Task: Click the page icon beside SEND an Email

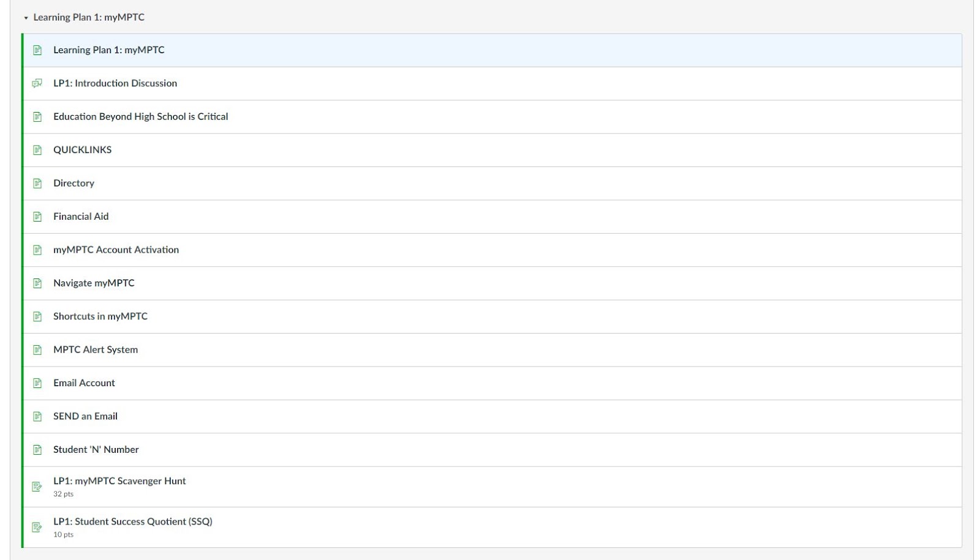Action: (37, 416)
